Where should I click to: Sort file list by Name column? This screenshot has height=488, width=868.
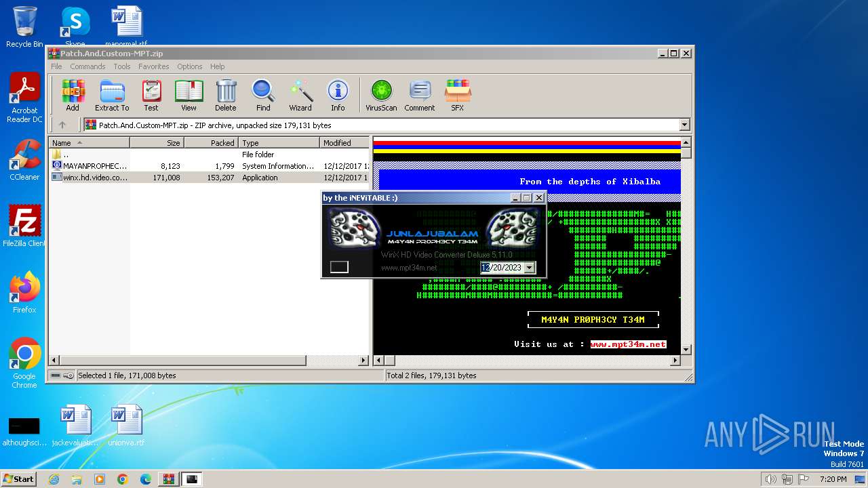click(89, 142)
